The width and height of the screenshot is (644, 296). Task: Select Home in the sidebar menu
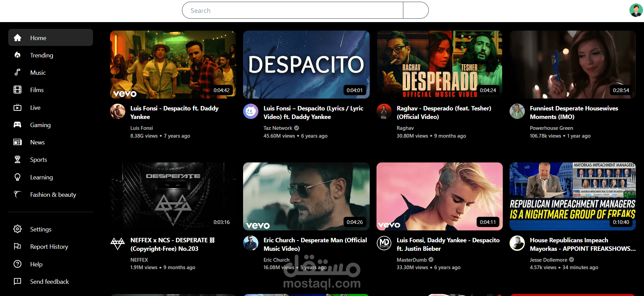pos(51,37)
